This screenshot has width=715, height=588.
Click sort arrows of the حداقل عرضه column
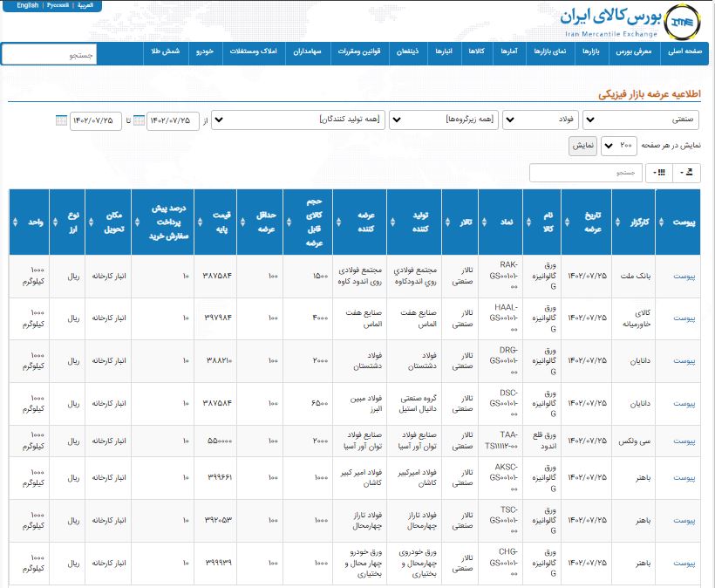[x=242, y=222]
